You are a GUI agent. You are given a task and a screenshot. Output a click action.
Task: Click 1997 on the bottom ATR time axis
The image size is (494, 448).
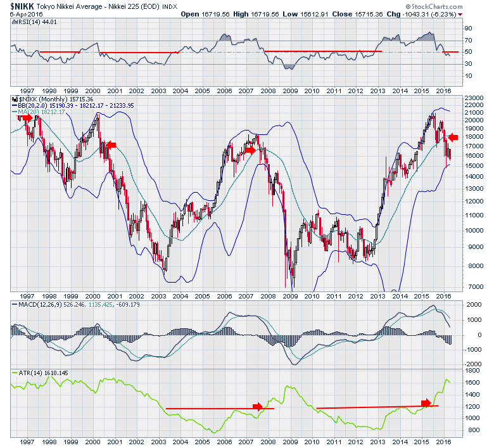point(27,442)
